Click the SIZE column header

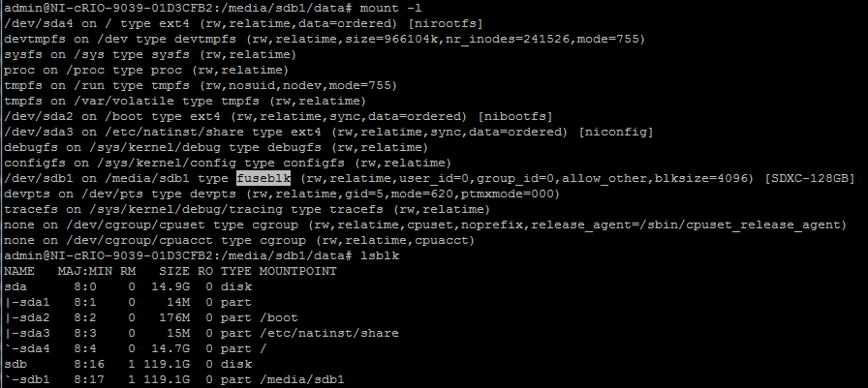coord(173,271)
